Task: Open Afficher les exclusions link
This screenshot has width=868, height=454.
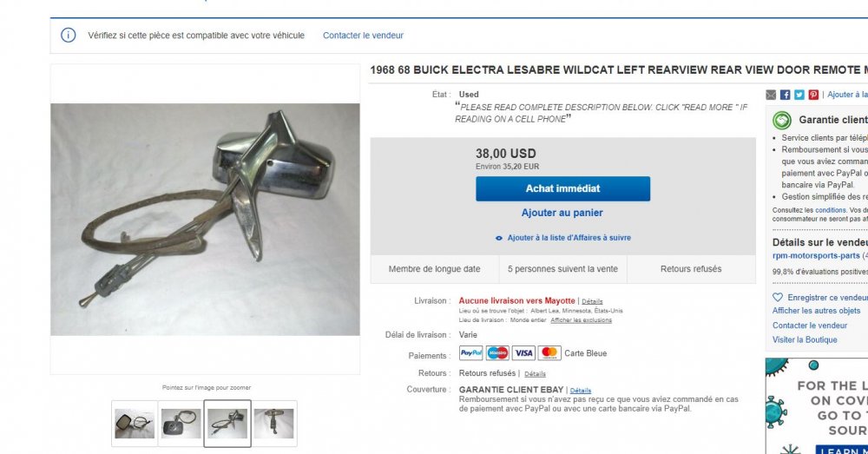Action: (x=582, y=320)
